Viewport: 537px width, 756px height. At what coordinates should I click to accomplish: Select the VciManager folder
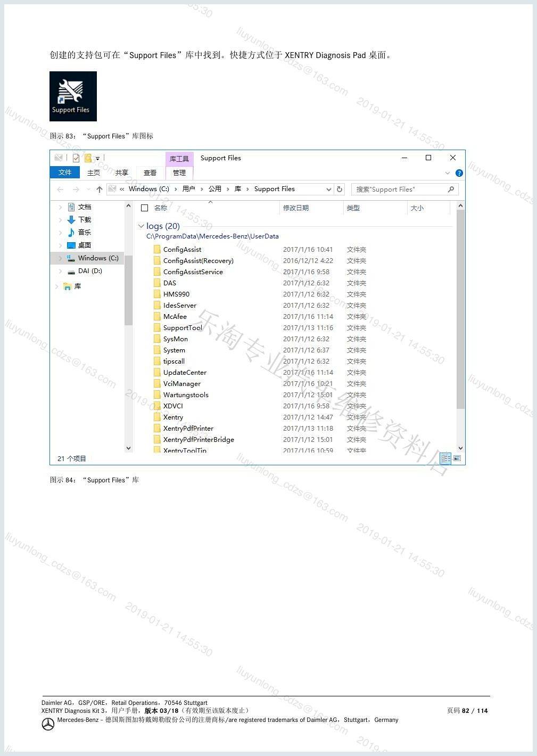(181, 384)
